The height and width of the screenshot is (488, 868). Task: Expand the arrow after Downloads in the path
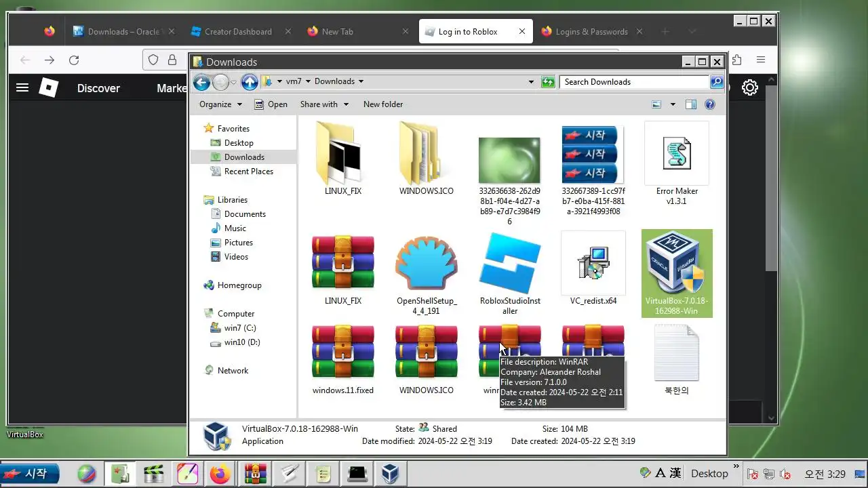[x=361, y=81]
